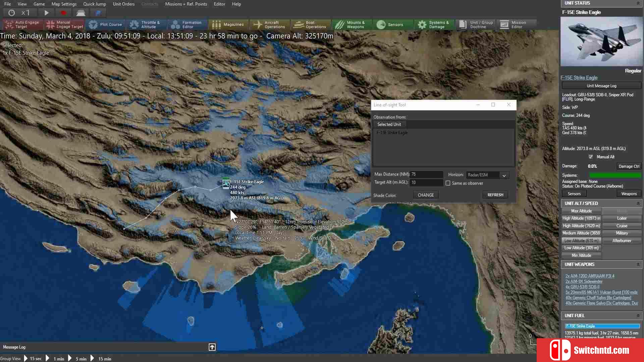Image resolution: width=644 pixels, height=362 pixels.
Task: Open the Horizon Radar/ESM dropdown
Action: 487,175
